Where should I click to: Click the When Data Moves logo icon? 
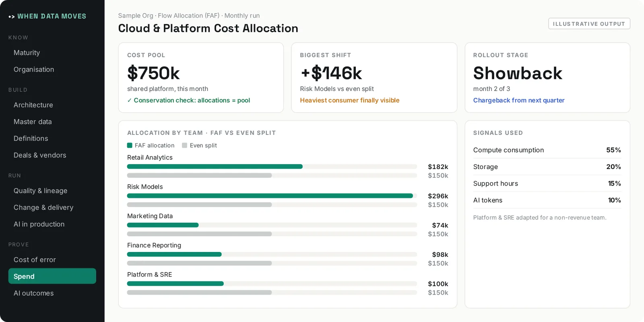tap(12, 17)
